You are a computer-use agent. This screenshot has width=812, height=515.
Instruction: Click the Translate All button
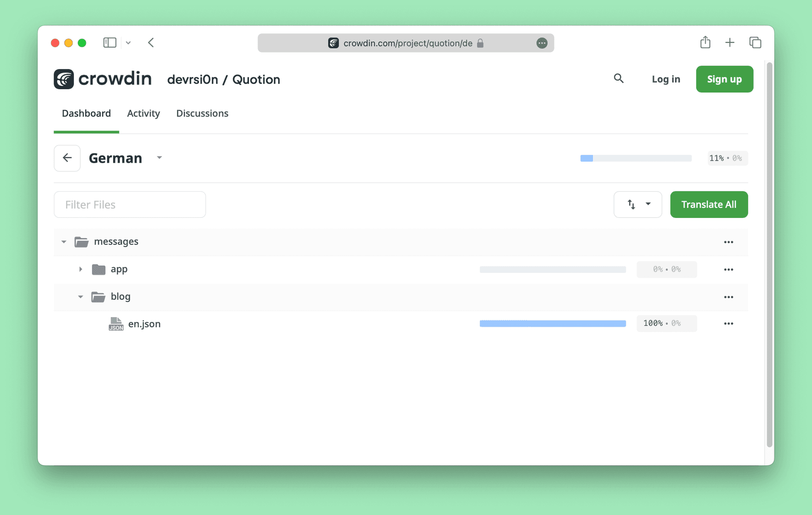(709, 205)
